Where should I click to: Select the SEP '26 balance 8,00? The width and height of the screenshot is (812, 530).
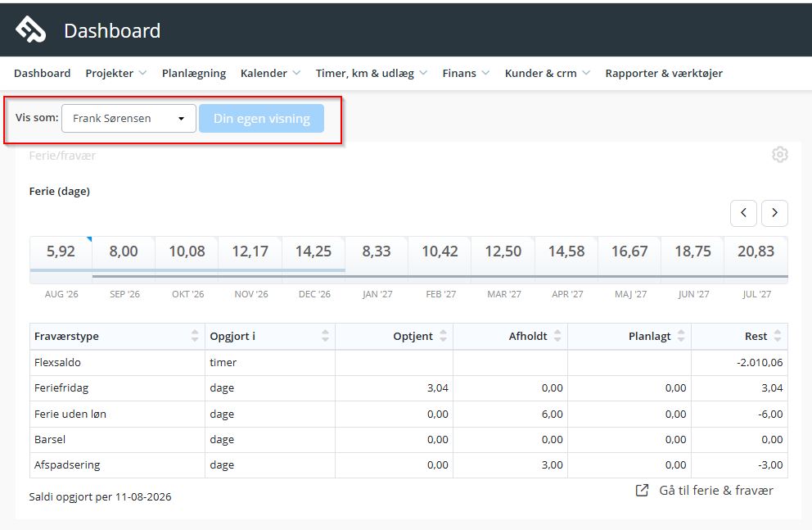pyautogui.click(x=124, y=251)
